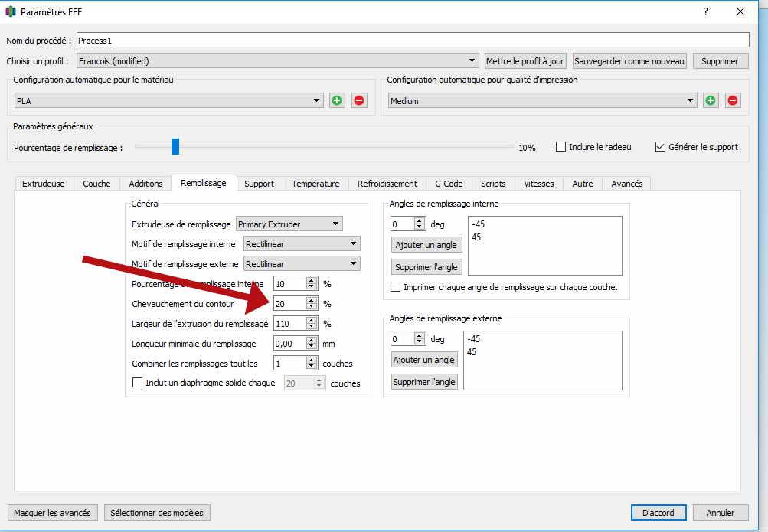Confirm with the D'accord button
The width and height of the screenshot is (768, 532).
(659, 512)
